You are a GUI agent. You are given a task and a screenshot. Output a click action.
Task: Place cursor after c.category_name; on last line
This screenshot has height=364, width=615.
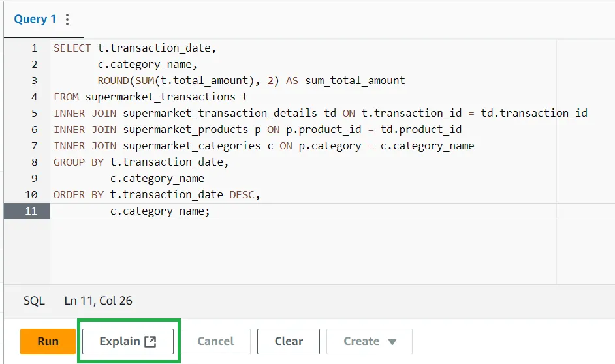click(x=211, y=211)
